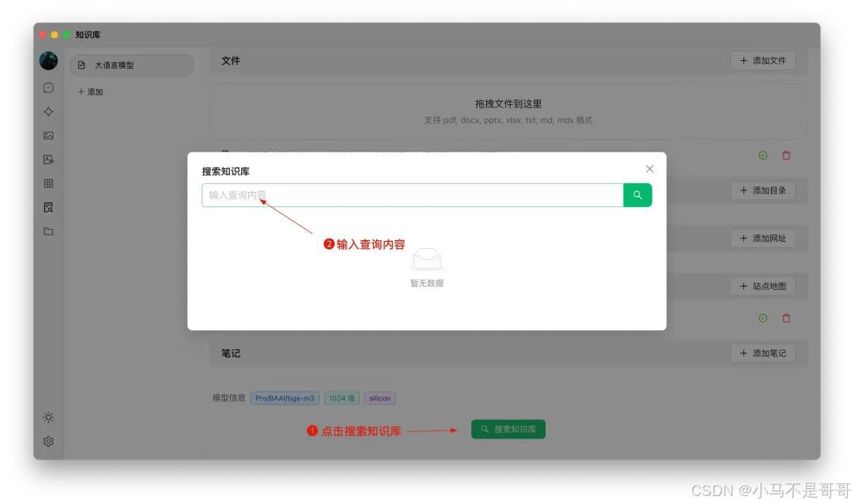Click the 1024 维 dimension tag
Viewport: 854px width, 504px height.
342,398
